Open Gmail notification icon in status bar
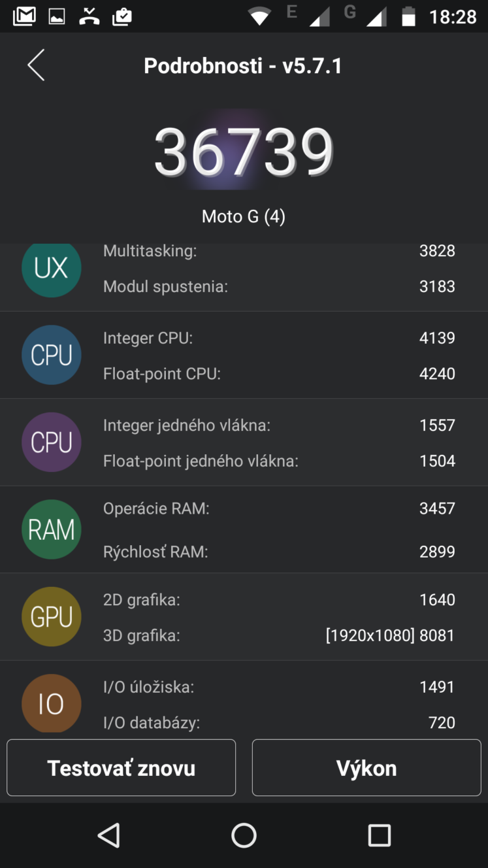The height and width of the screenshot is (868, 488). coord(24,16)
